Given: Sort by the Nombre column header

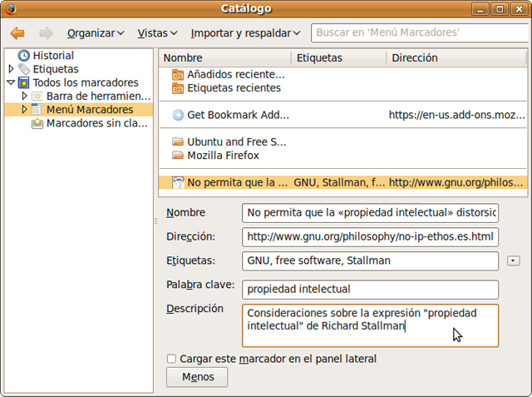Looking at the screenshot, I should pos(224,58).
